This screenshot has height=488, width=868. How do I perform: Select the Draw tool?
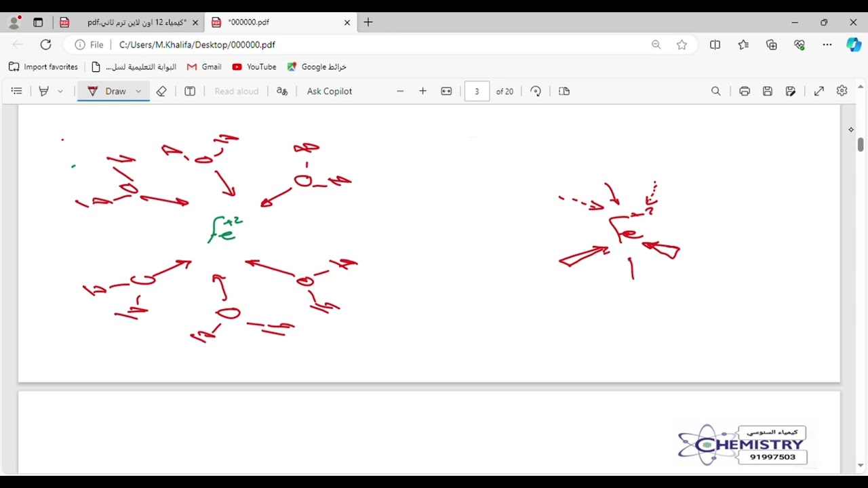107,91
